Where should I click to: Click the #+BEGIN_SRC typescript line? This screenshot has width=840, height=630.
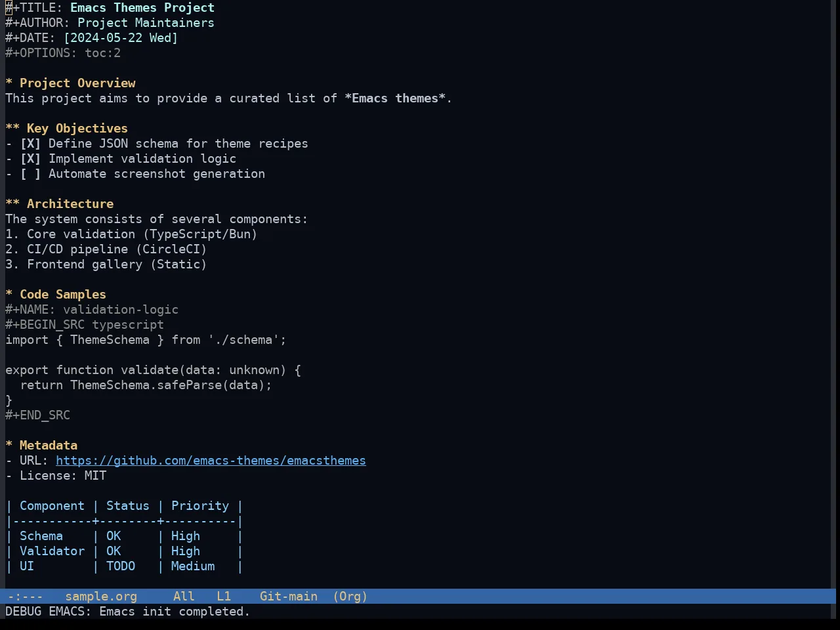(x=85, y=325)
